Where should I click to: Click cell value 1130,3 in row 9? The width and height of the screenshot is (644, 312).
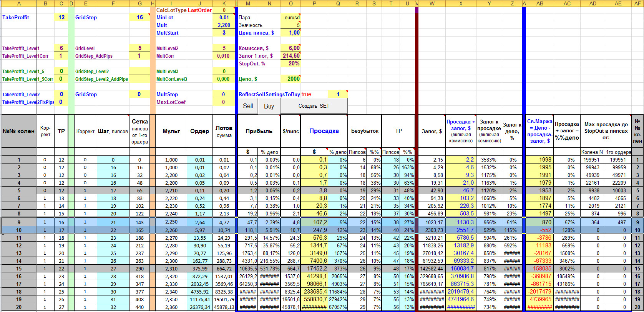pyautogui.click(x=461, y=222)
